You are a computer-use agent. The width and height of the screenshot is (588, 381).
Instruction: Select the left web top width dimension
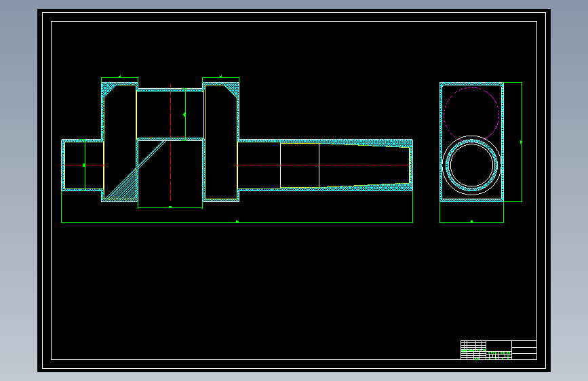[119, 78]
